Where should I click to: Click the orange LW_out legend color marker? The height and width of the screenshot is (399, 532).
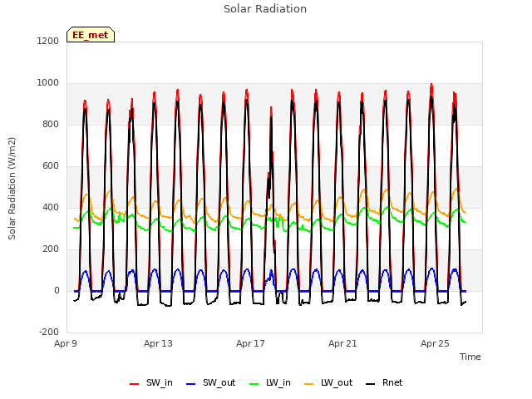(x=308, y=384)
